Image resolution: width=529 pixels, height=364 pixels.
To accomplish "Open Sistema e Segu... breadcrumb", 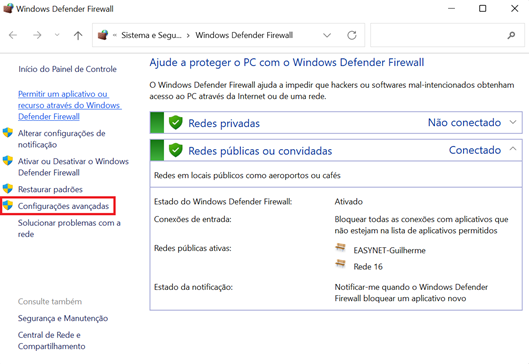I will click(x=151, y=35).
